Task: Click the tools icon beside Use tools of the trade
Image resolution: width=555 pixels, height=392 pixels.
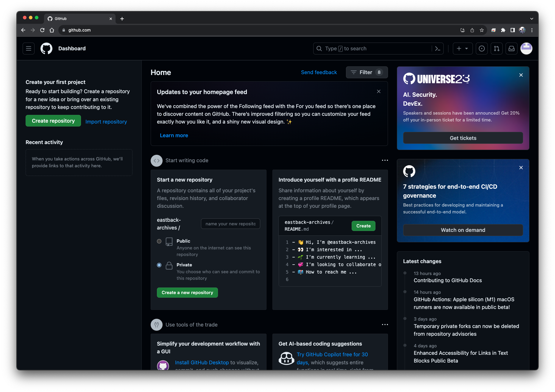Action: pyautogui.click(x=157, y=325)
